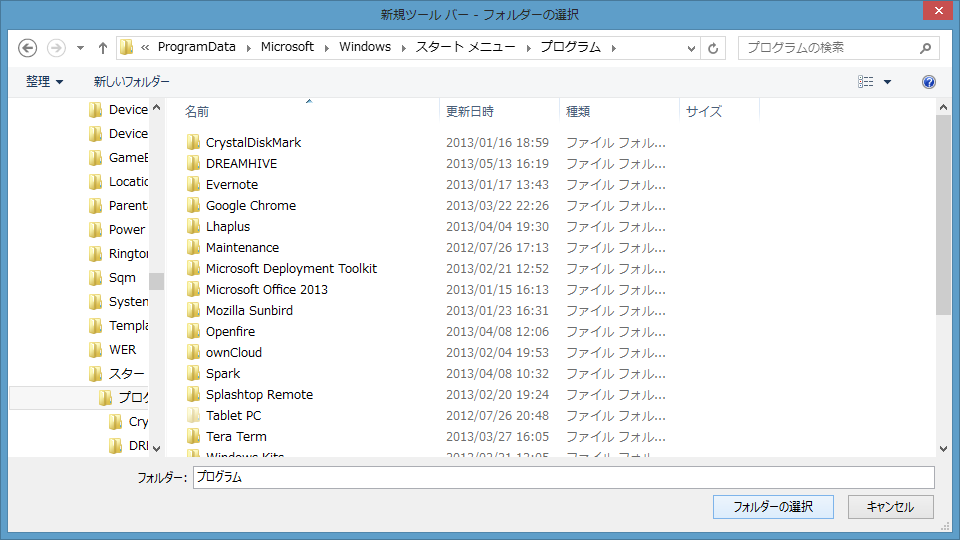Open the 整理 menu
This screenshot has width=960, height=540.
tap(44, 81)
